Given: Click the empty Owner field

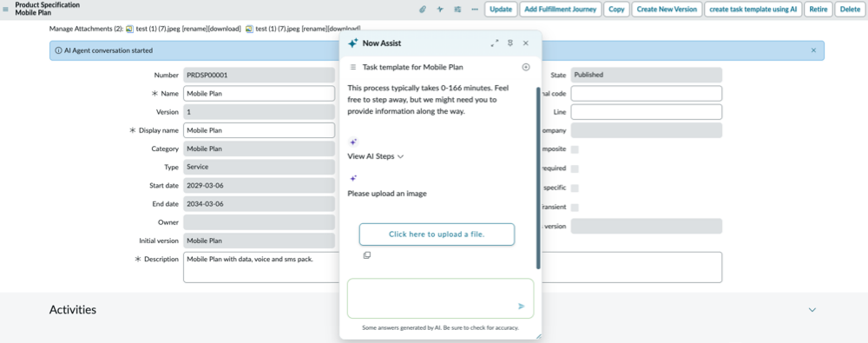Looking at the screenshot, I should [x=259, y=222].
